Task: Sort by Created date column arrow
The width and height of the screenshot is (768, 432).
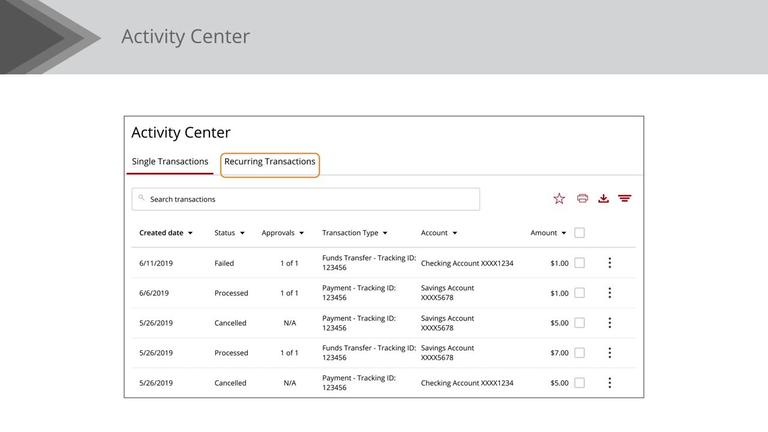Action: (x=190, y=233)
